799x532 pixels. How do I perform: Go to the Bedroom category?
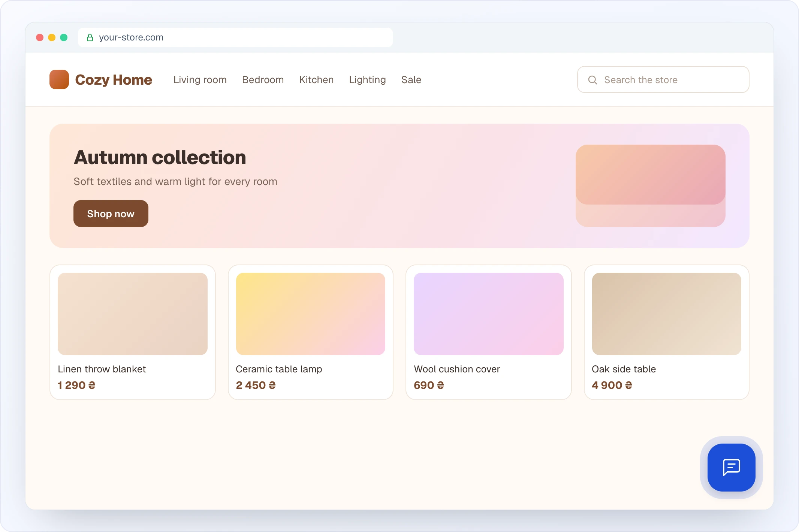[263, 80]
